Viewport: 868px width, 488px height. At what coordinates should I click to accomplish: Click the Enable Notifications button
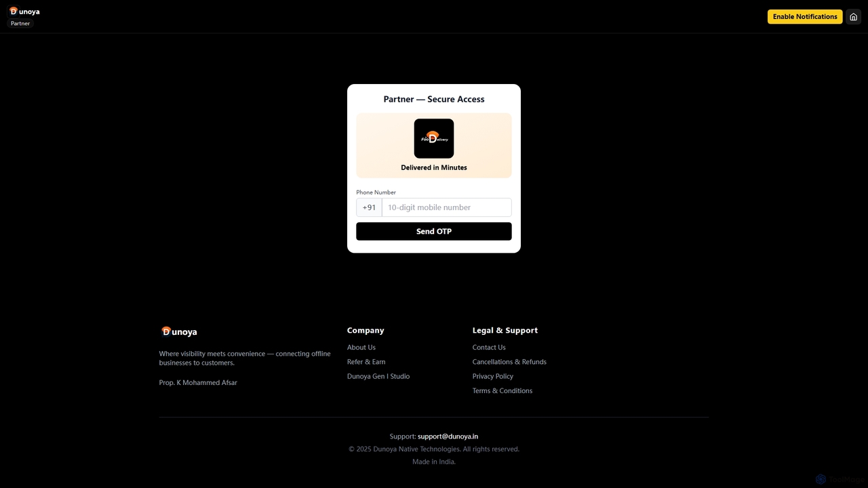pos(805,17)
